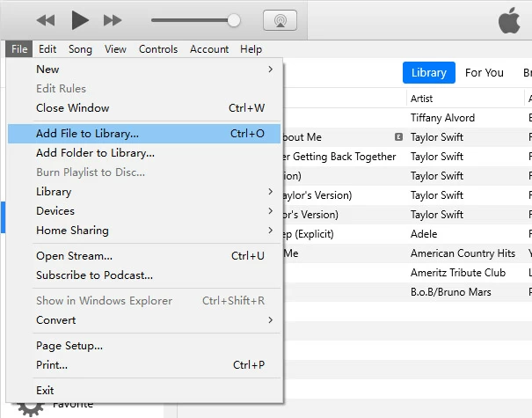Sort by the Artist column header
Viewport: 532px width, 418px height.
tap(465, 99)
